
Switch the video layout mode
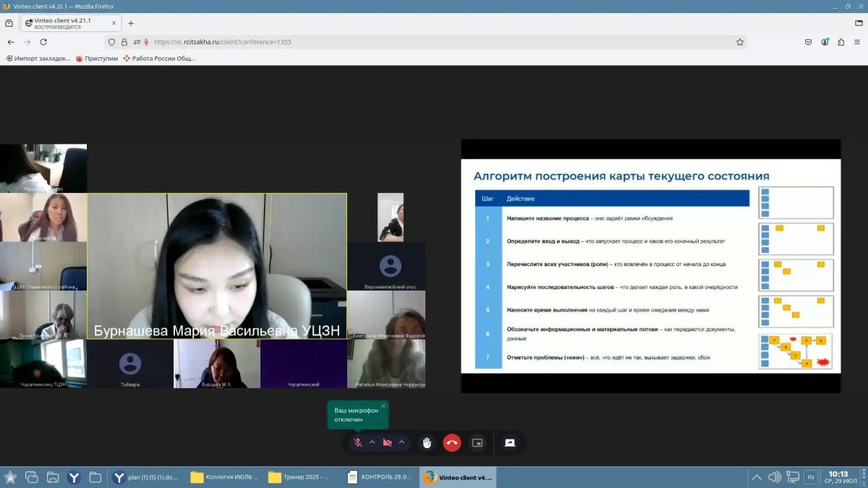point(477,442)
